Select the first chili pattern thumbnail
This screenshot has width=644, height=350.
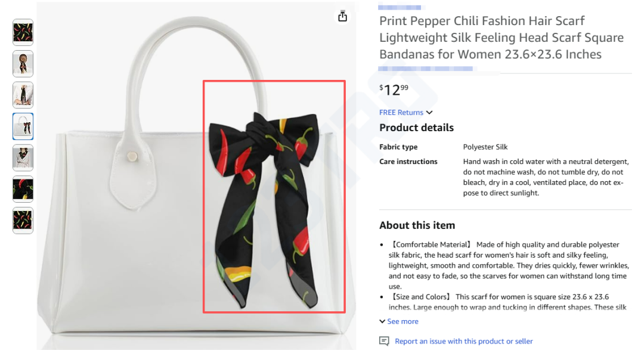(23, 32)
